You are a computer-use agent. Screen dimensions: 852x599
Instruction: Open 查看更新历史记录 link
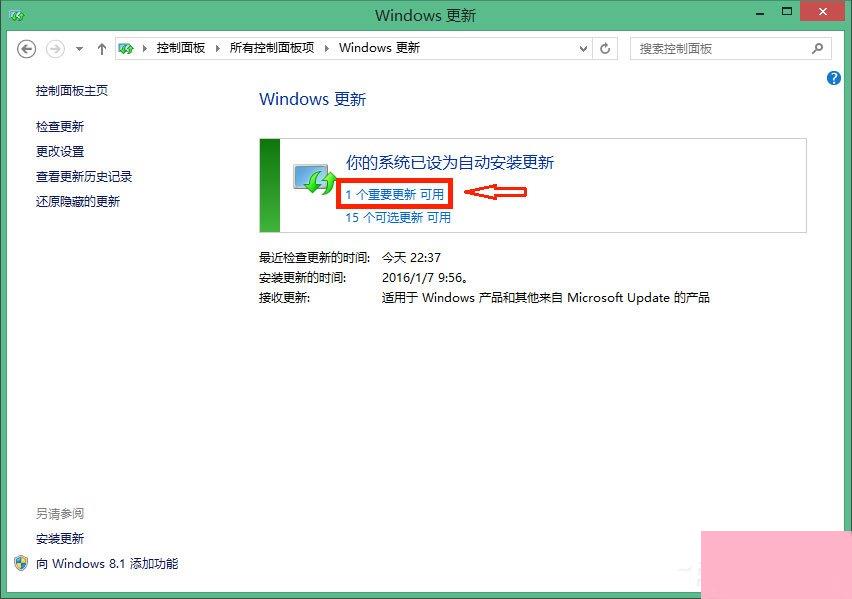(x=84, y=176)
